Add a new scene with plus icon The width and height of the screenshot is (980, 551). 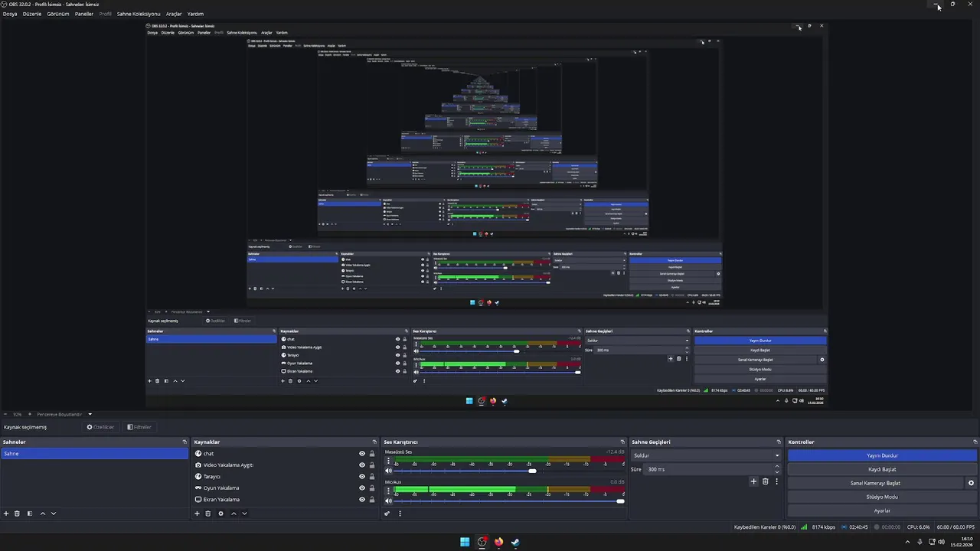tap(6, 514)
